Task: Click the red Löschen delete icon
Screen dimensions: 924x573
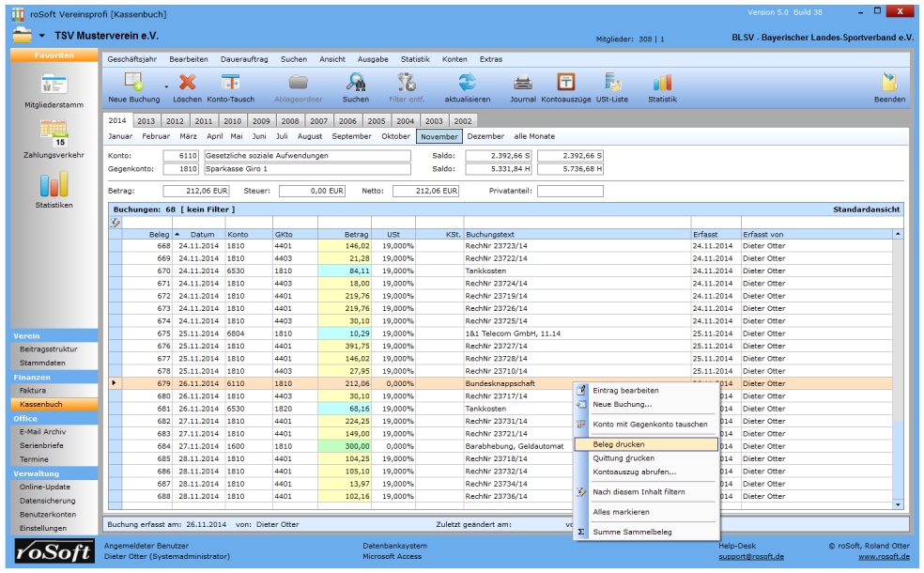Action: [x=187, y=83]
